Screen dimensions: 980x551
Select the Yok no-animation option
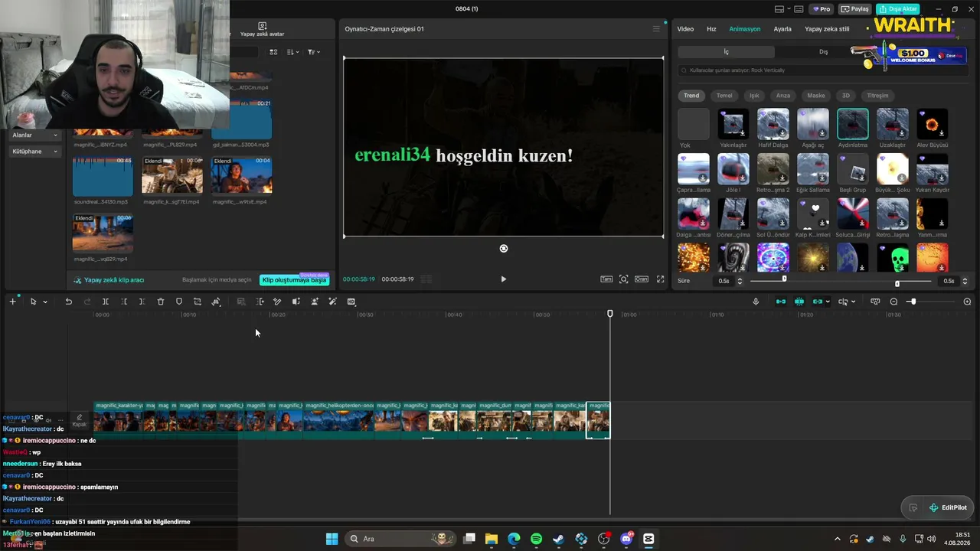click(694, 128)
